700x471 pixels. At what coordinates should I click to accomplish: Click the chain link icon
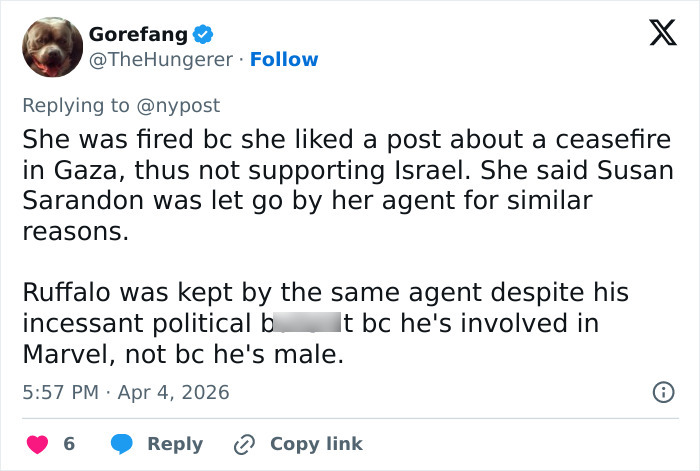coord(243,443)
